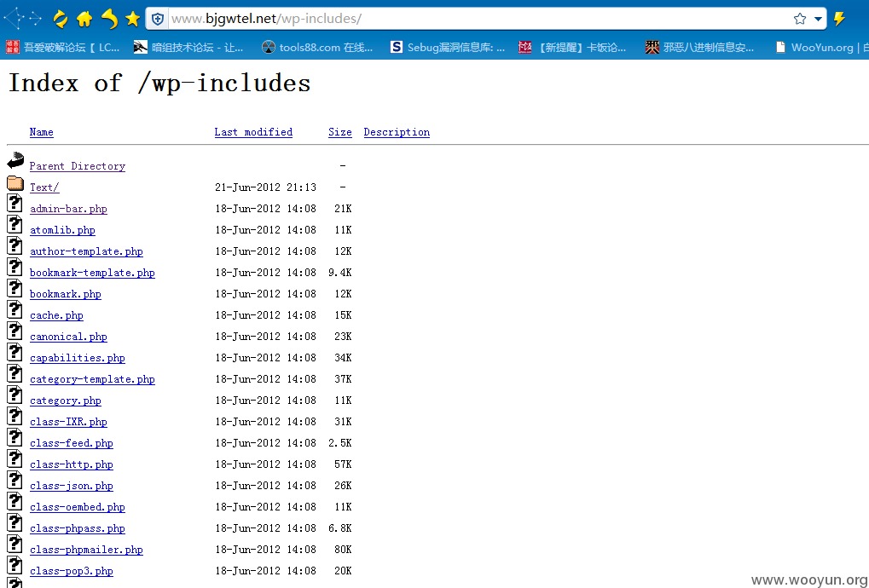Click the folder icon beside Text/
The height and width of the screenshot is (588, 869).
pos(15,182)
